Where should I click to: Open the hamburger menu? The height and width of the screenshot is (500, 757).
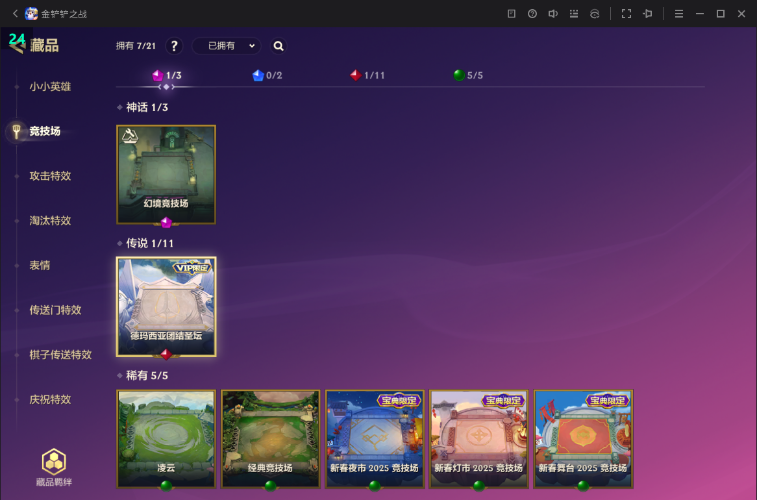coord(679,14)
